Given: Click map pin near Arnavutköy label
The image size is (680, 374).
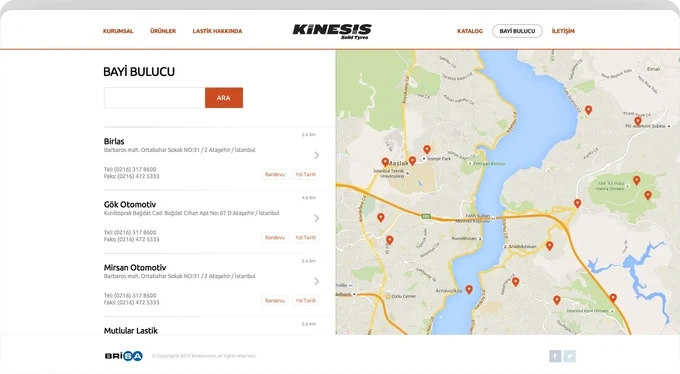Looking at the screenshot, I should pos(469,289).
